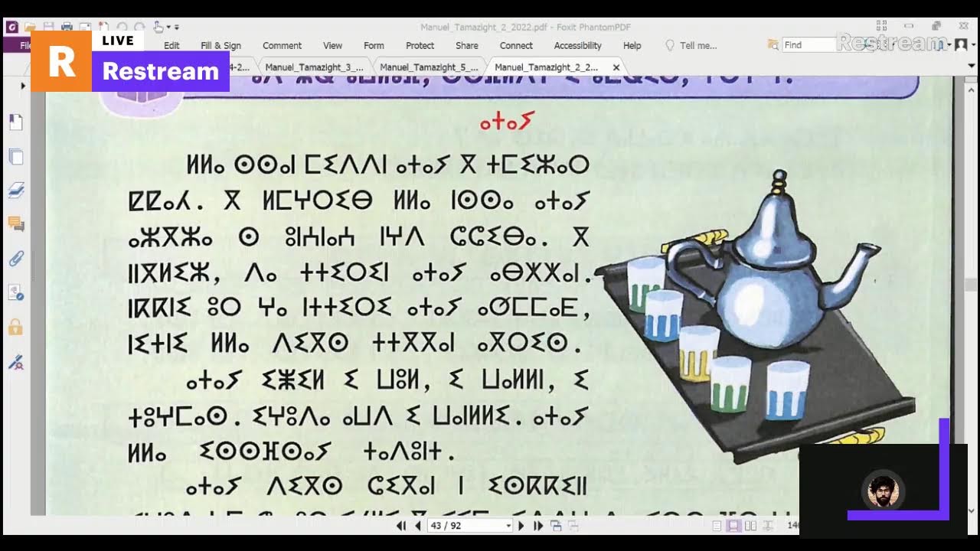The width and height of the screenshot is (980, 551).
Task: Go to the first page
Action: pyautogui.click(x=400, y=526)
